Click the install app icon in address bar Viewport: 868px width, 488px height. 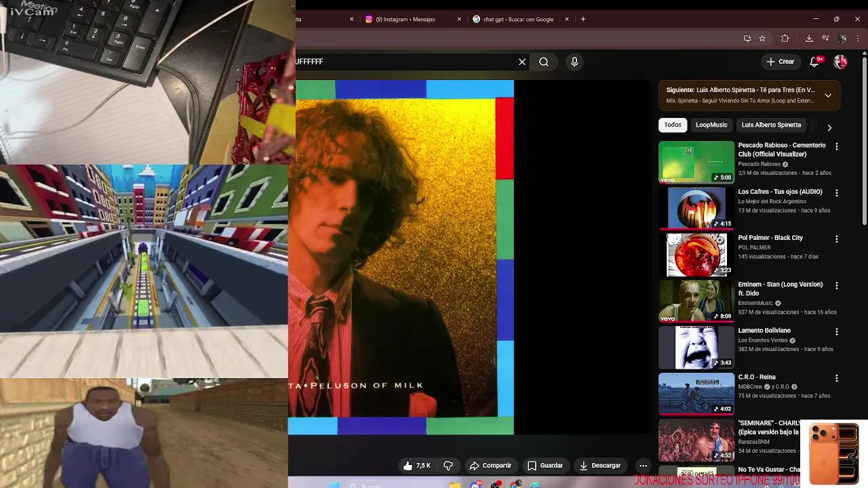747,39
